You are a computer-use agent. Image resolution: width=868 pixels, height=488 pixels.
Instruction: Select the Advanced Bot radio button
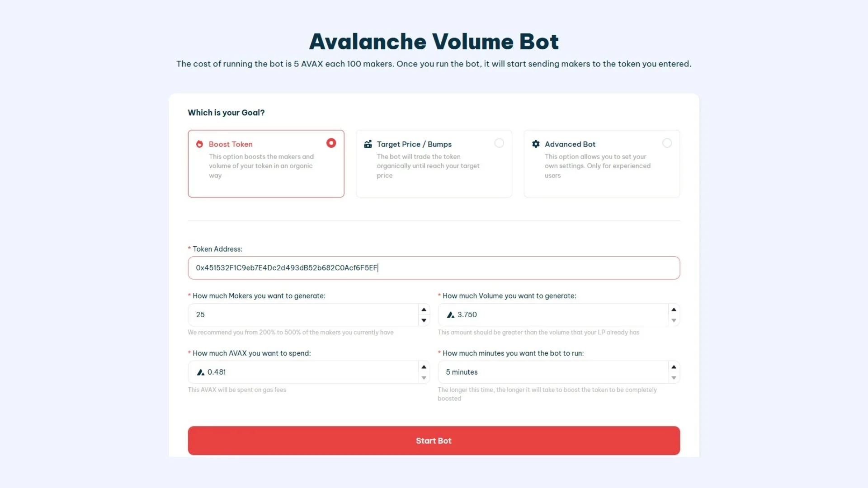[x=667, y=143]
